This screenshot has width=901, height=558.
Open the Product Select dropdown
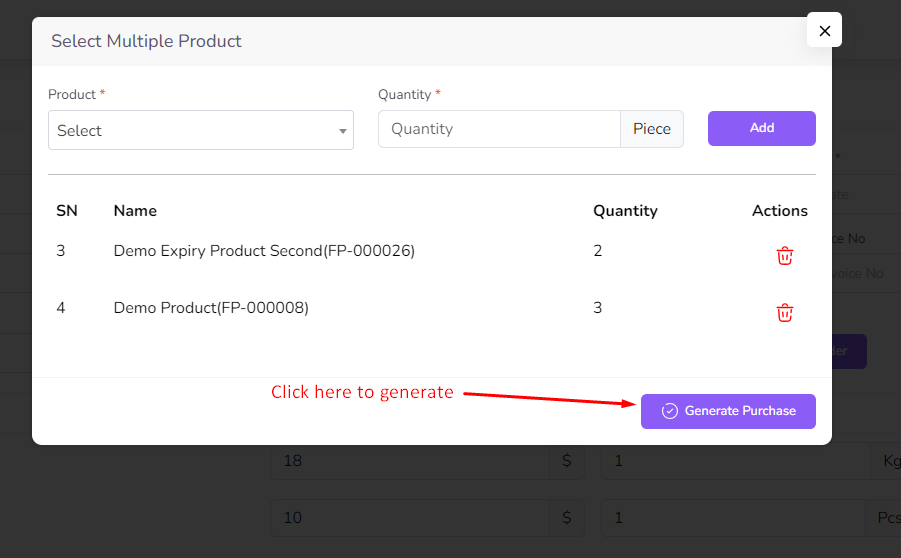coord(200,130)
